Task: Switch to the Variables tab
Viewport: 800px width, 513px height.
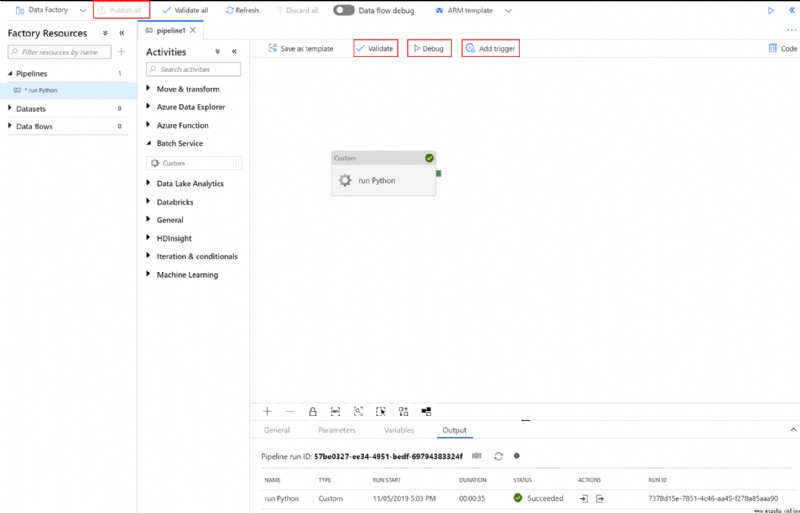Action: tap(399, 430)
